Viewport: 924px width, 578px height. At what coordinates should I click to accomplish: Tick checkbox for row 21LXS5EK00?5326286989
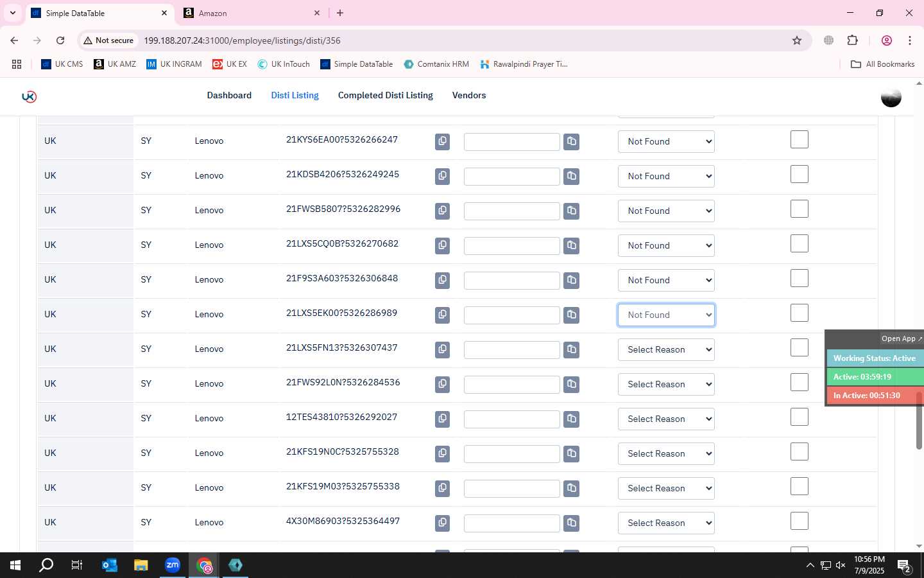800,313
